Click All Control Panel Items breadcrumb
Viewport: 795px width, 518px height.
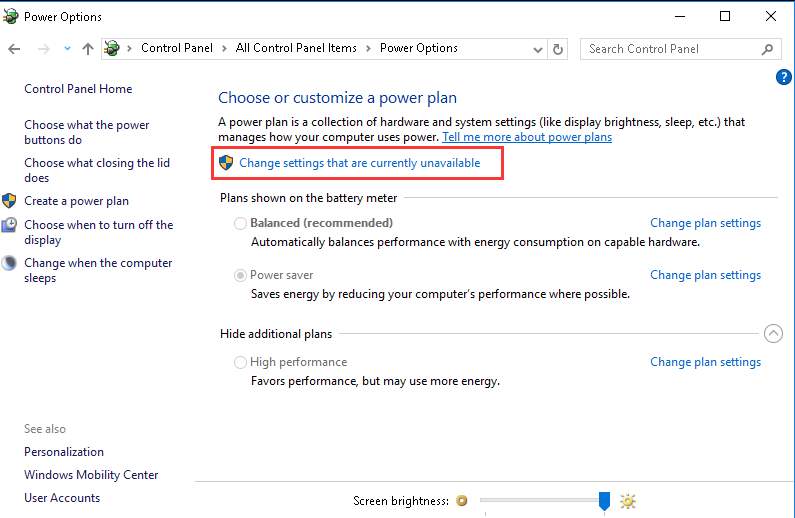296,48
